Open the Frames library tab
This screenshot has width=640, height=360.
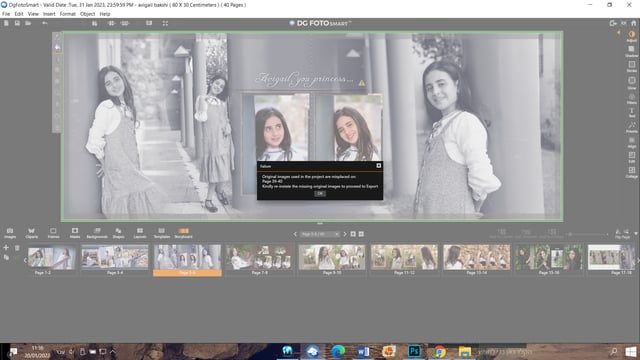pos(53,233)
